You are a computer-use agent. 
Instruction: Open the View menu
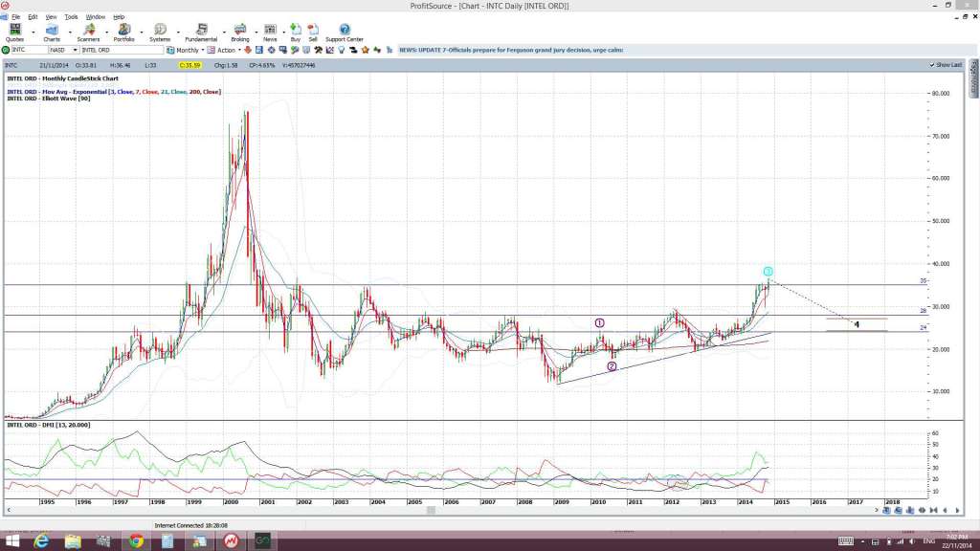pyautogui.click(x=52, y=17)
